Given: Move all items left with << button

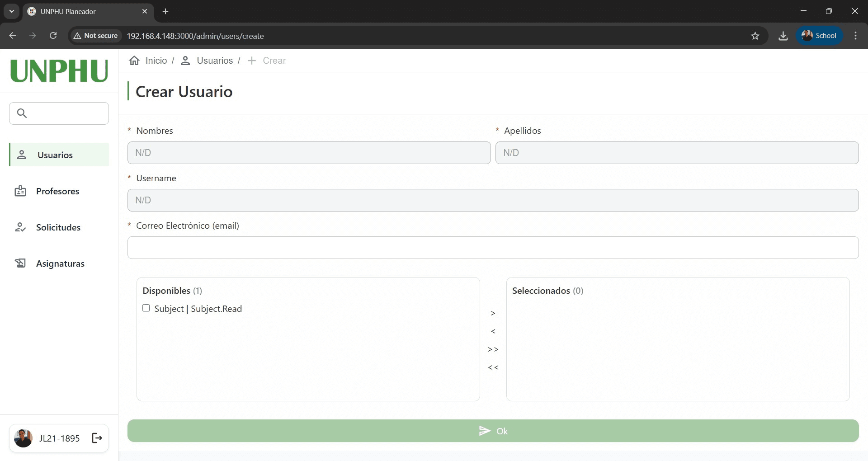Looking at the screenshot, I should point(493,367).
